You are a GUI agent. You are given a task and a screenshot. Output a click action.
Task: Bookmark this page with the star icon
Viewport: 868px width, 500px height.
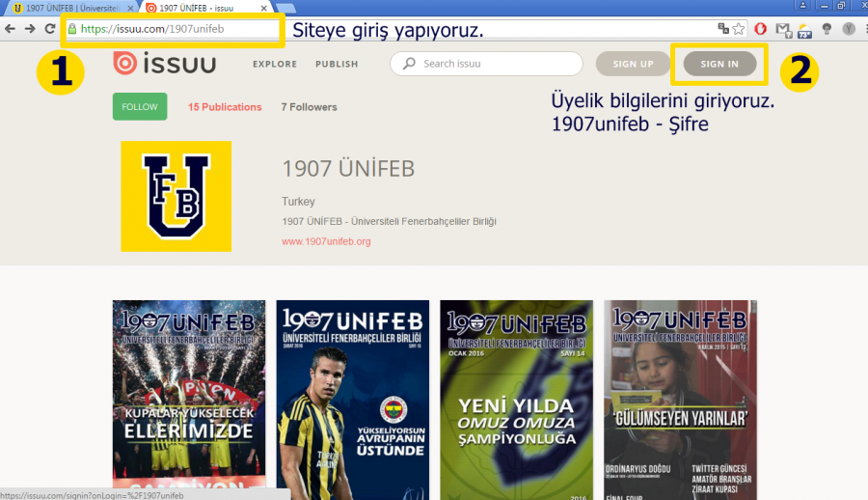click(738, 29)
